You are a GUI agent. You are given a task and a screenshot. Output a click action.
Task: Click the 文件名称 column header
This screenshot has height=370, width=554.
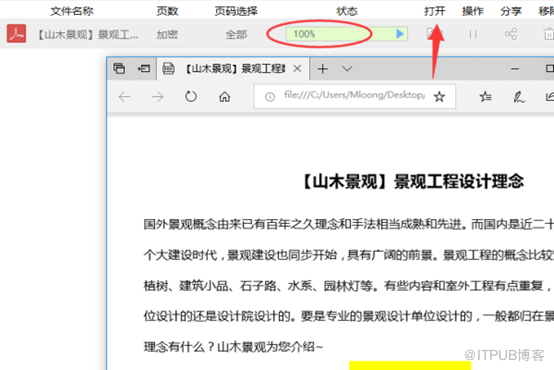(72, 11)
